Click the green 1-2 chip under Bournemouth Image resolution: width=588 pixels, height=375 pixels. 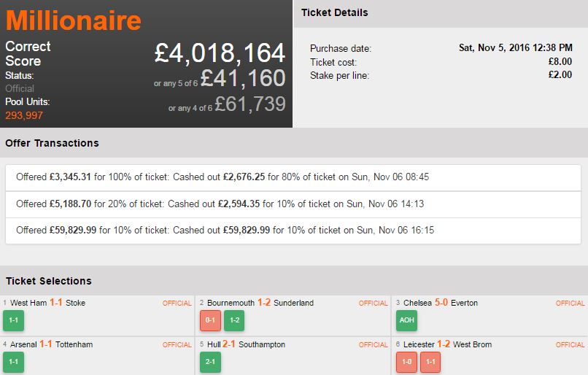click(233, 320)
